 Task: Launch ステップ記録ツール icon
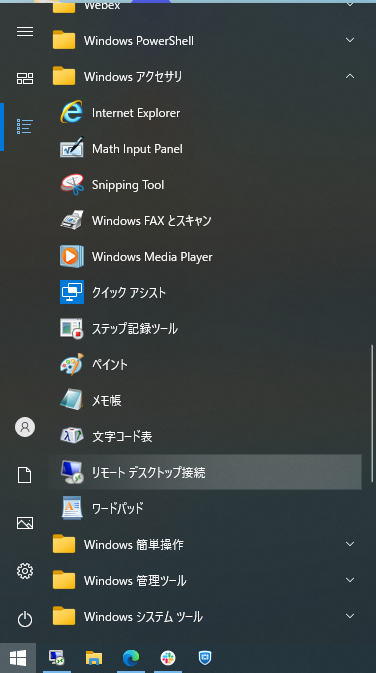(x=72, y=329)
